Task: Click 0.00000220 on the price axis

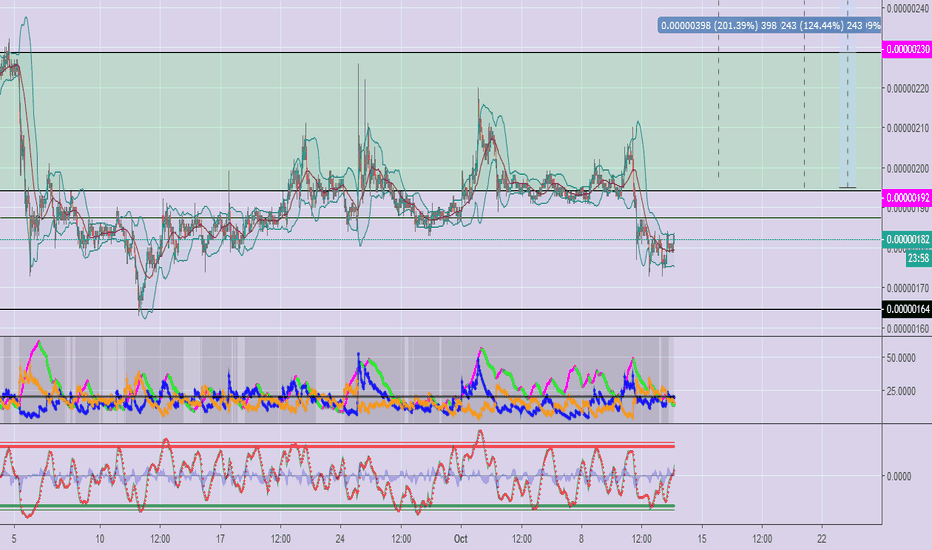Action: click(908, 89)
